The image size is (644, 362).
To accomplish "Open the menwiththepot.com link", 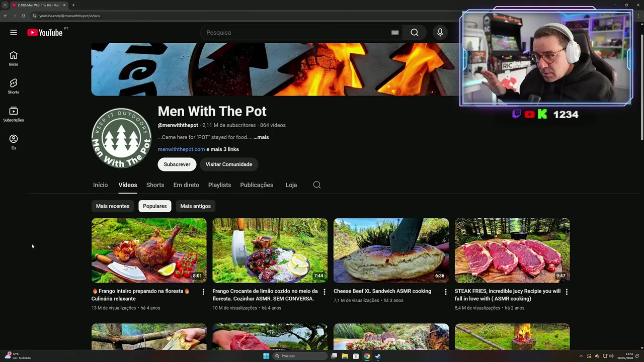I will pos(181,149).
